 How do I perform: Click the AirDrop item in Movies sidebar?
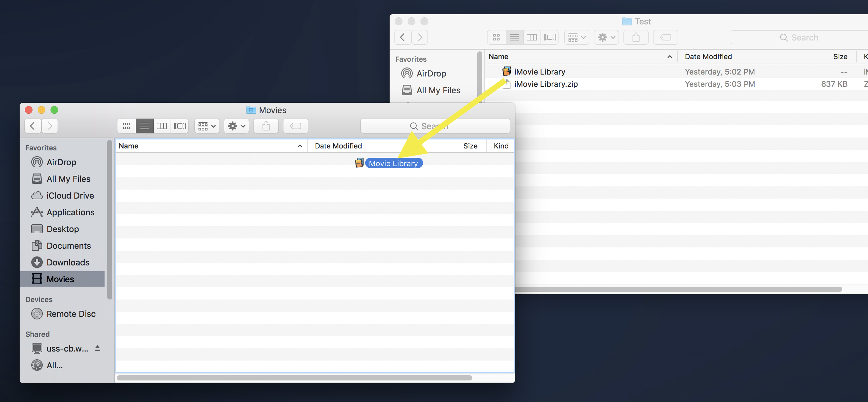(61, 161)
